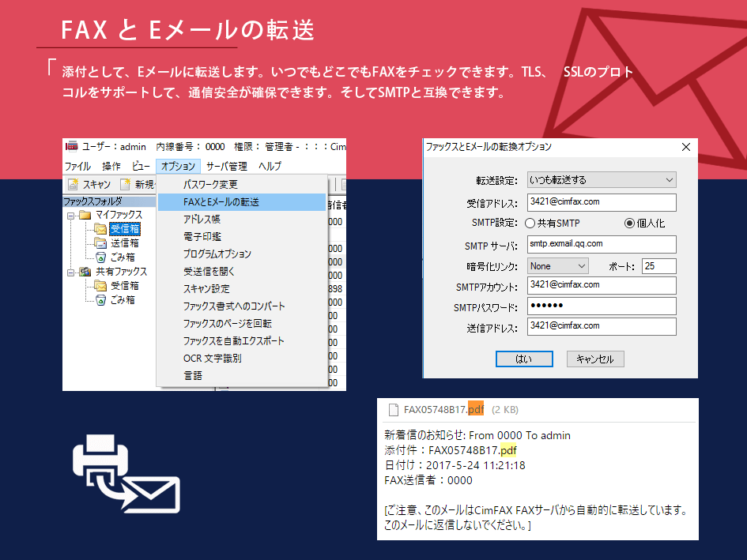This screenshot has height=560, width=747.
Task: Click the FAX05748B17.pdf attachment file icon
Action: click(393, 410)
